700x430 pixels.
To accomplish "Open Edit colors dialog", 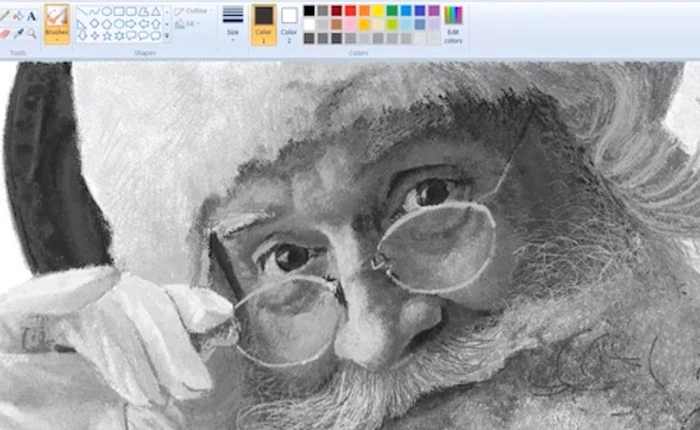I will pos(453,25).
